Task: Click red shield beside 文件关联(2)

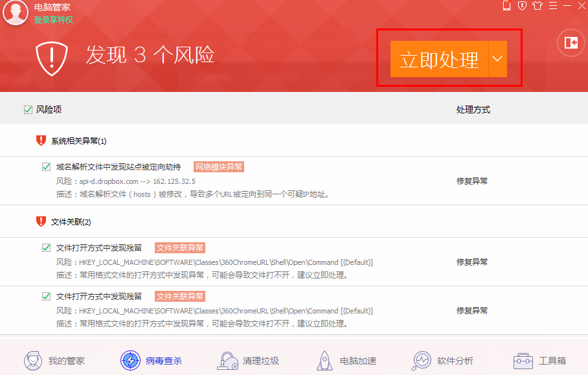Action: pyautogui.click(x=41, y=222)
